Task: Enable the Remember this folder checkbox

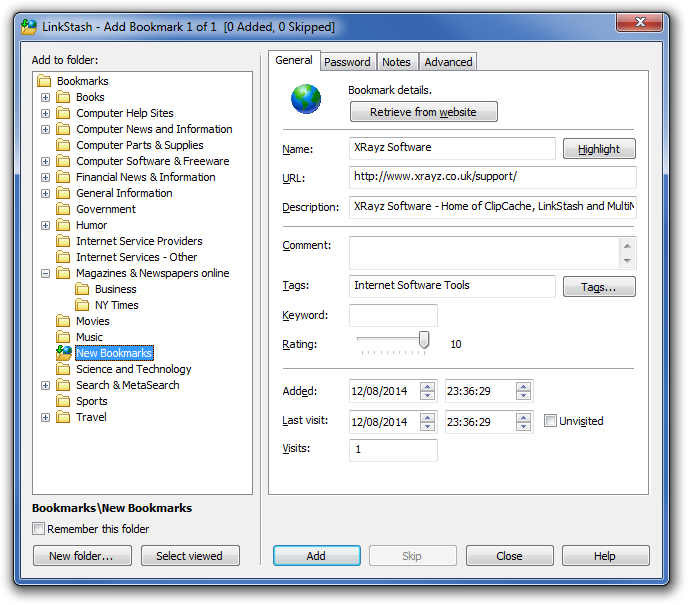Action: click(39, 529)
